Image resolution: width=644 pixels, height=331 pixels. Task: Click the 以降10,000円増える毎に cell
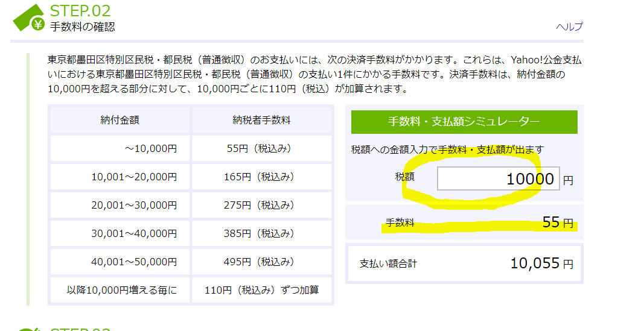point(120,290)
